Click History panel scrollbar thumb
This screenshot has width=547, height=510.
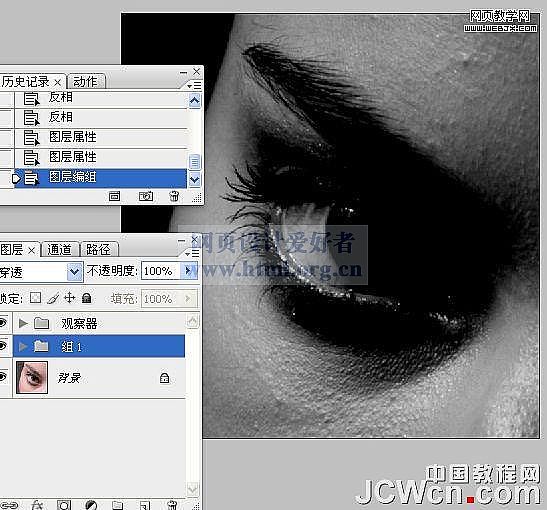coord(194,162)
